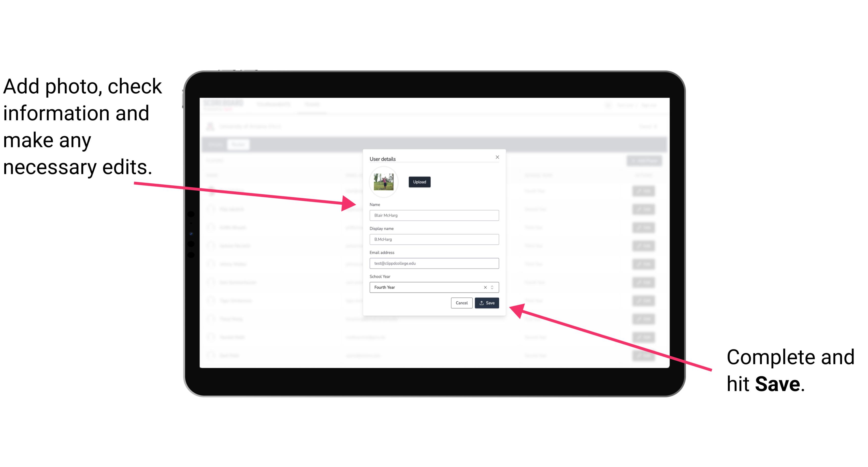The width and height of the screenshot is (868, 467).
Task: Click the Display name input field
Action: [x=434, y=239]
